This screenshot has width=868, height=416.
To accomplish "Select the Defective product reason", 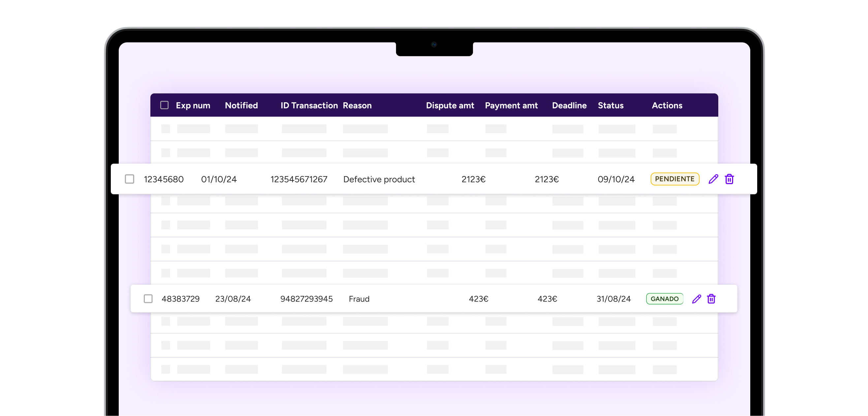I will pos(379,179).
